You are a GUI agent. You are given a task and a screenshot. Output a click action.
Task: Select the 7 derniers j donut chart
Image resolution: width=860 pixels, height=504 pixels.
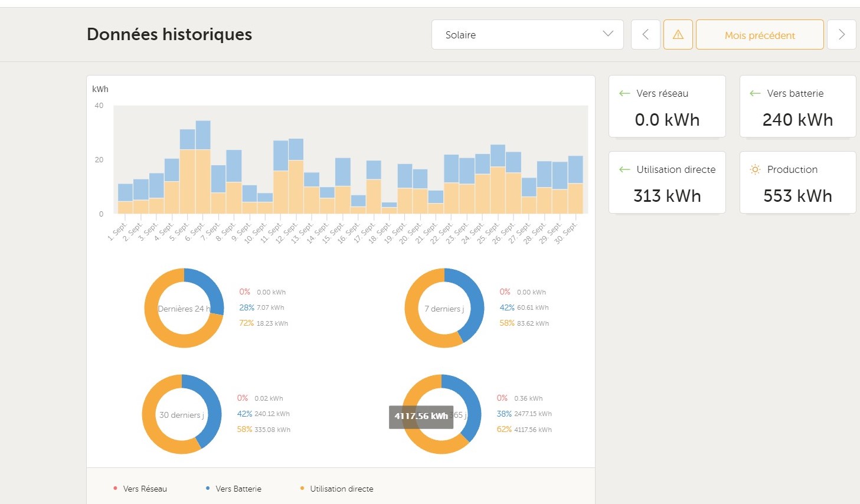[x=444, y=308]
